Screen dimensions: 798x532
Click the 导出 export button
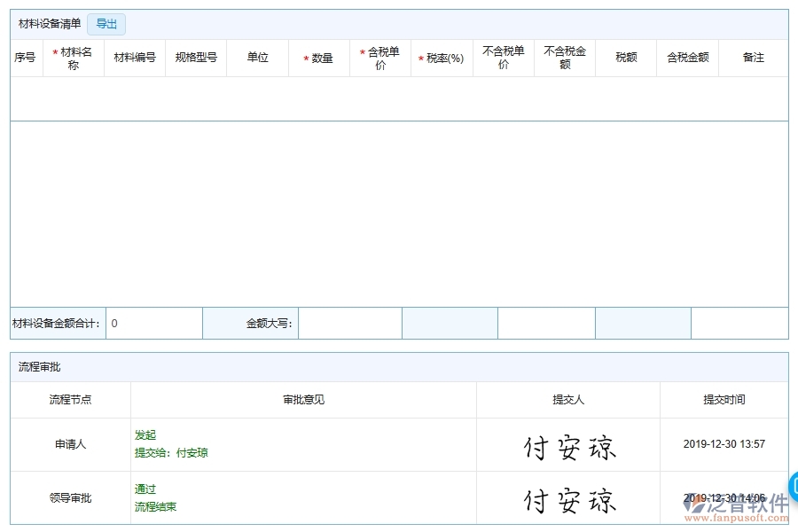[x=106, y=24]
